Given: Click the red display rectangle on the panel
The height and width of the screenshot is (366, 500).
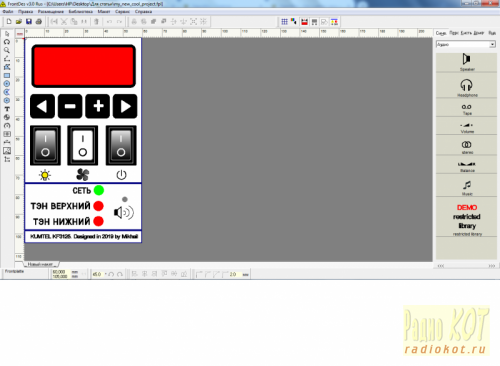Looking at the screenshot, I should click(83, 66).
